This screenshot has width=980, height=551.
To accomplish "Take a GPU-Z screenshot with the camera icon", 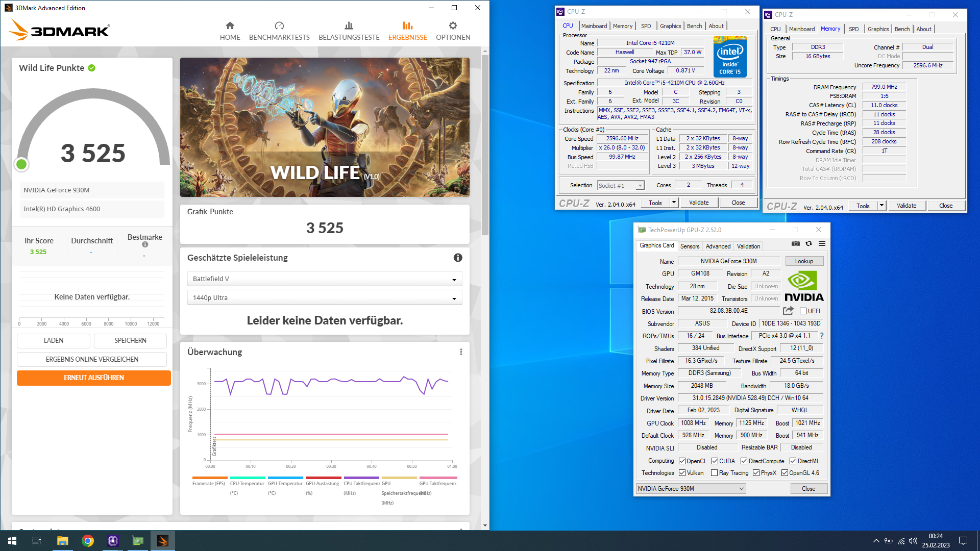I will (796, 243).
